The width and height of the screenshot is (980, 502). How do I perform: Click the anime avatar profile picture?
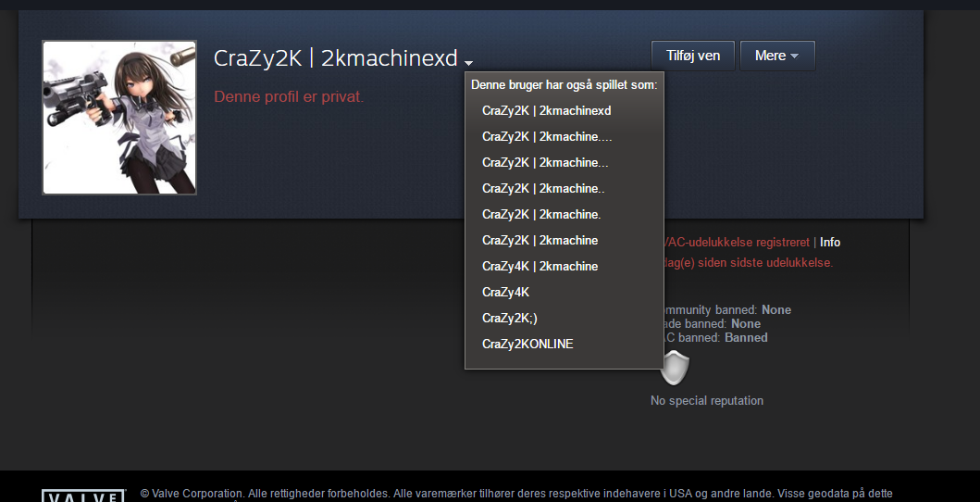click(119, 118)
